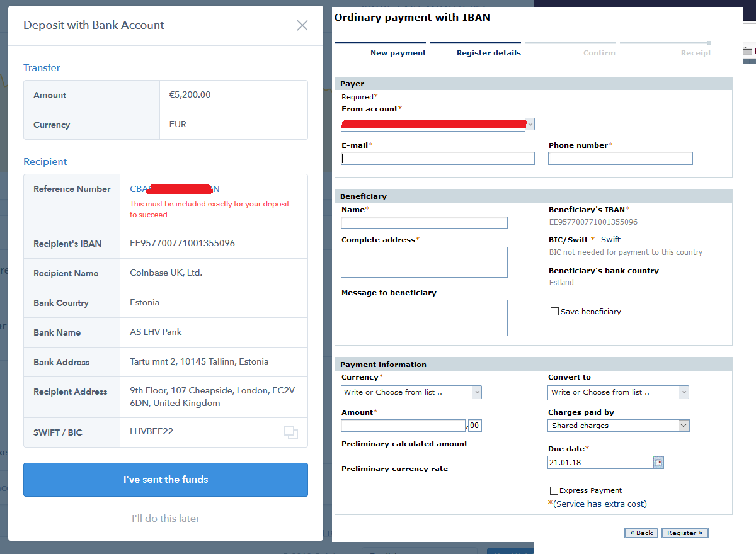This screenshot has height=554, width=756.
Task: Select Beneficiary's IBAN value in payment form
Action: click(593, 222)
